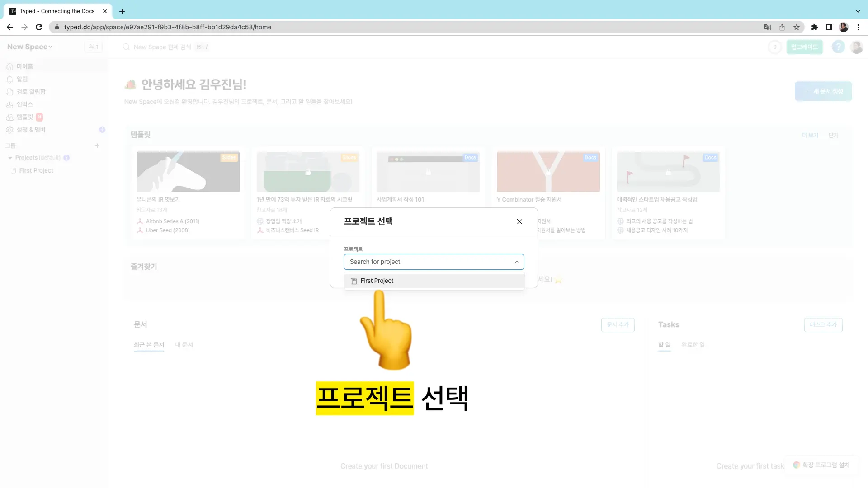Image resolution: width=868 pixels, height=488 pixels.
Task: Switch to the 할 일 tab
Action: (664, 345)
